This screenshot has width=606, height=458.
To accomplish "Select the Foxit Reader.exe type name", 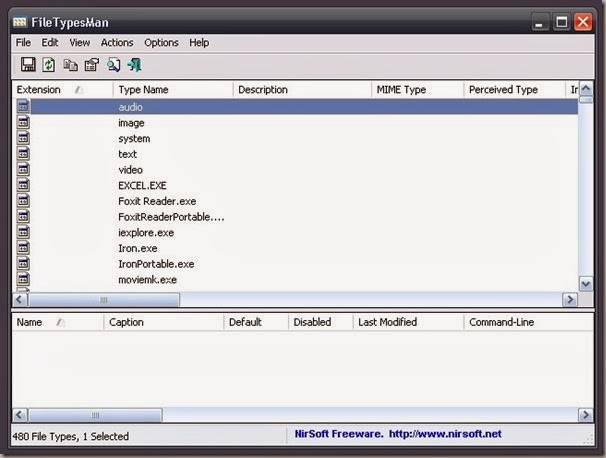I will point(157,201).
